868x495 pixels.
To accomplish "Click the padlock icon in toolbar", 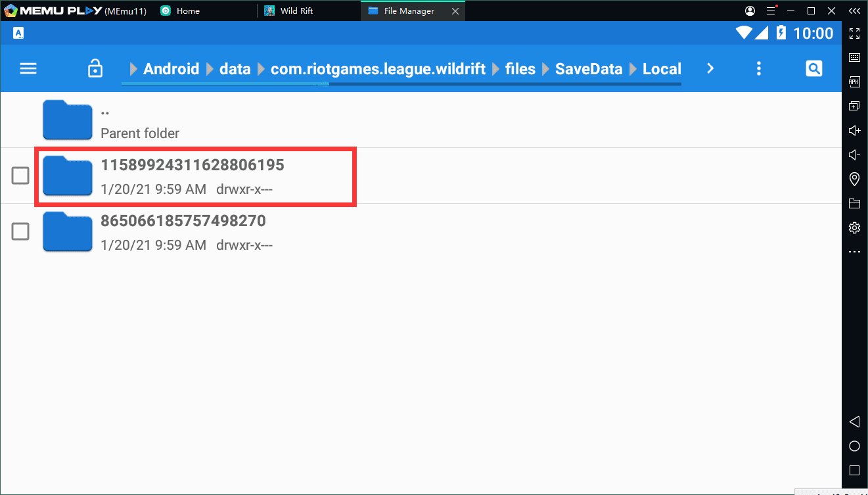I will tap(95, 68).
